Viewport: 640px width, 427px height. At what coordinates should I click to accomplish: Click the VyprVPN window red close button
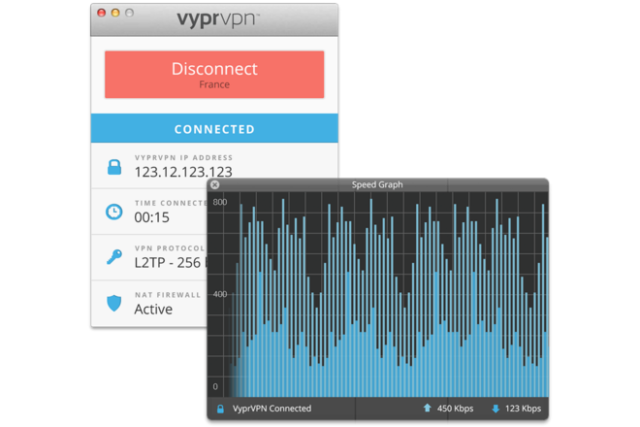102,13
